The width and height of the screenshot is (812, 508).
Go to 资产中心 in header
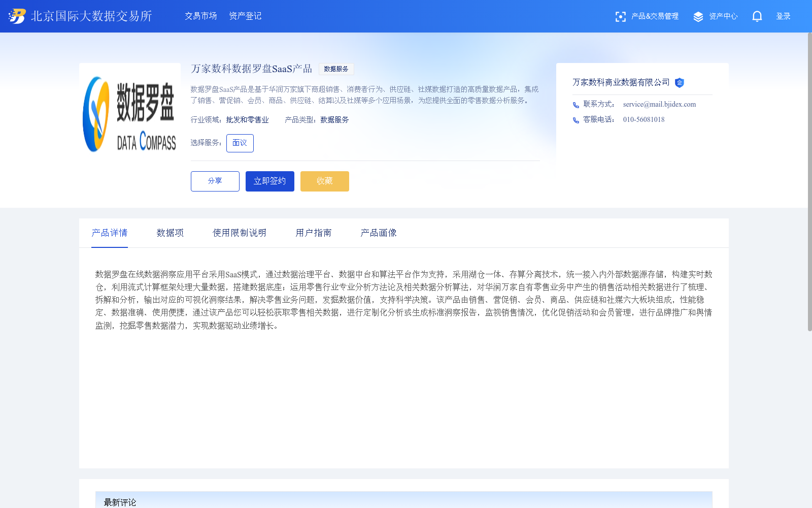[x=723, y=16]
